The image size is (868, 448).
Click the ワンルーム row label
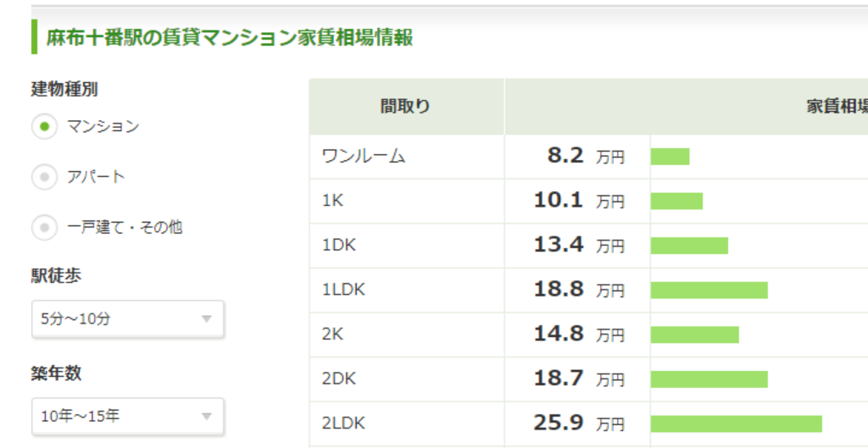[x=364, y=157]
